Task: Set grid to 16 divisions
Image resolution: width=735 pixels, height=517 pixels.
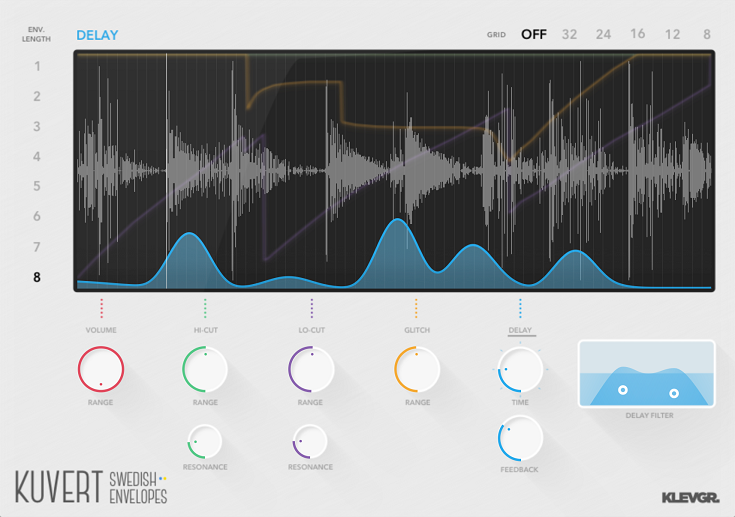Action: coord(638,34)
